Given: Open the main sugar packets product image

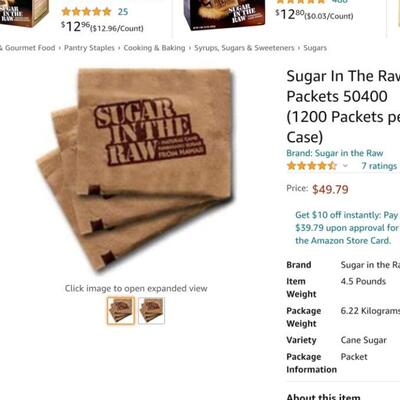Looking at the screenshot, I should point(136,169).
